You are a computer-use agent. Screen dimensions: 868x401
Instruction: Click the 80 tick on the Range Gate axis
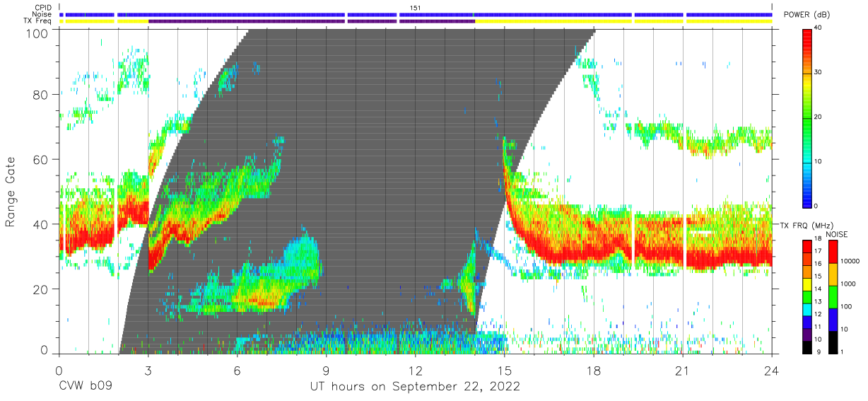click(x=42, y=94)
